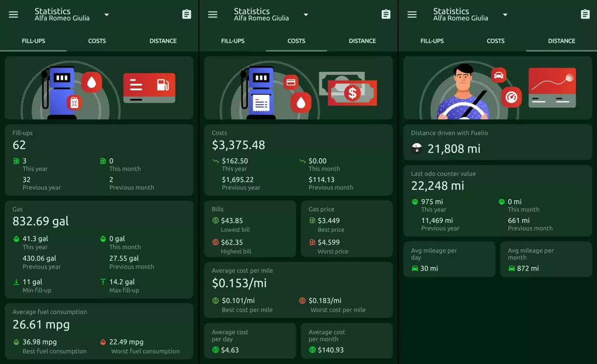Click the green dollar icon beside $4.63 per day
597x364 pixels.
click(x=216, y=350)
